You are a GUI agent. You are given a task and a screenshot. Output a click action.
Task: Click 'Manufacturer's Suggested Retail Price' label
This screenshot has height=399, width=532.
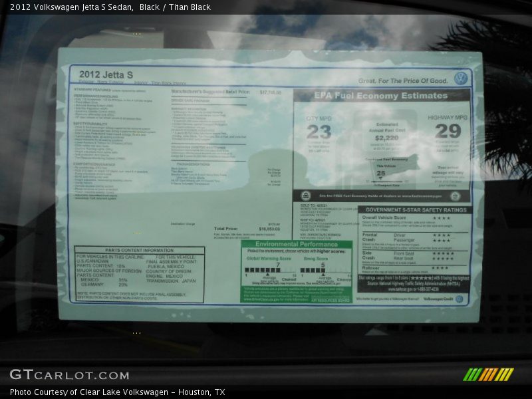tap(210, 92)
